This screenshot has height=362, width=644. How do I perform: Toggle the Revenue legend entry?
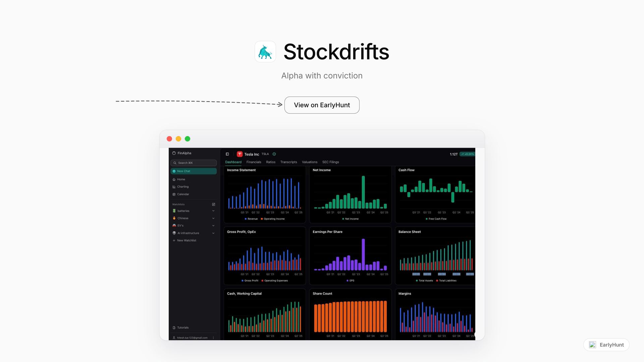point(251,219)
